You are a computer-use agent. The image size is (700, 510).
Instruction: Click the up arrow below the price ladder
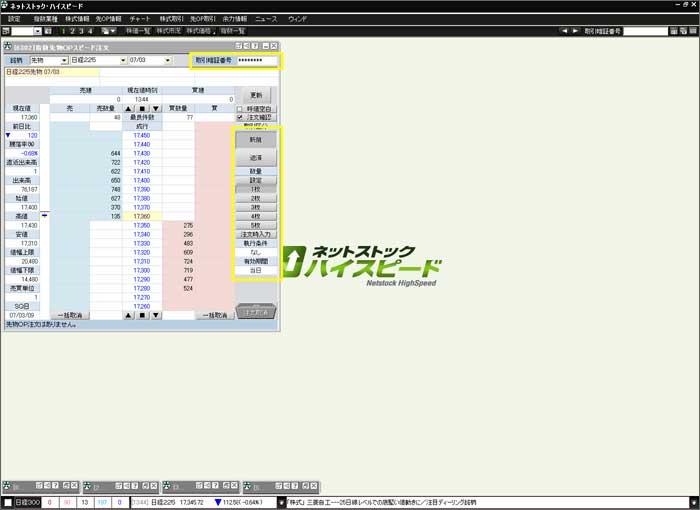coord(129,315)
